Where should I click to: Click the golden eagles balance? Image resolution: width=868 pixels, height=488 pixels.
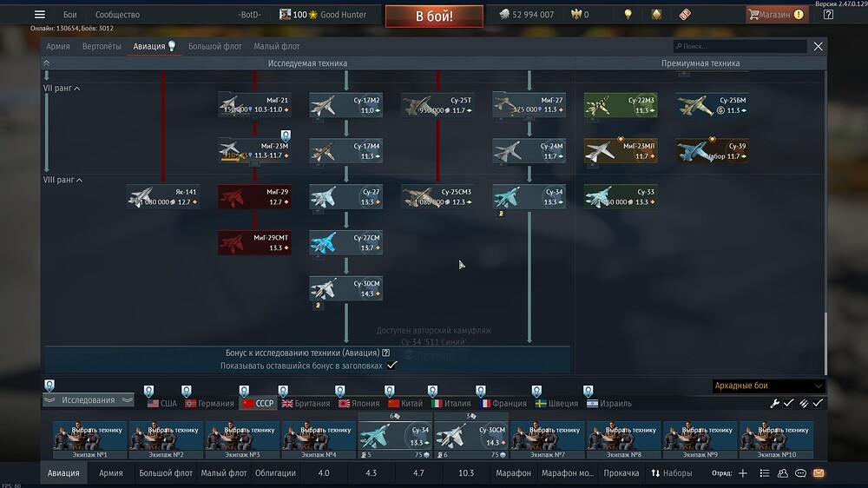(x=580, y=15)
